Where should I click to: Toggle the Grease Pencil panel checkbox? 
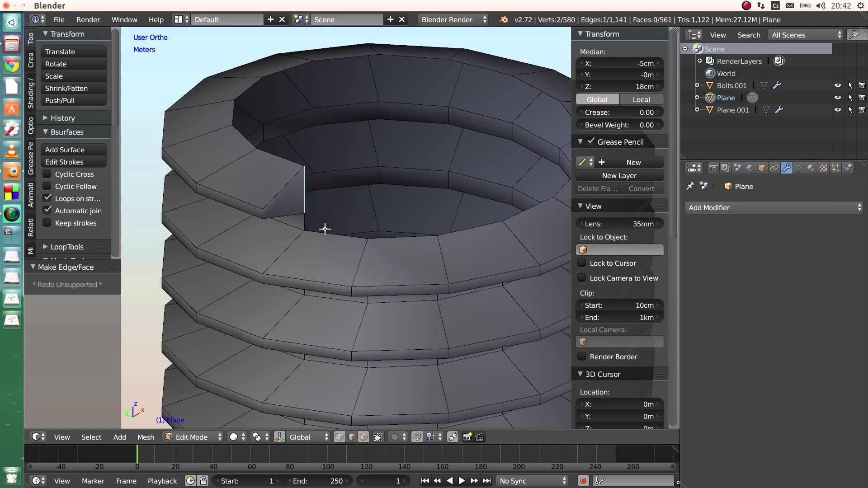point(591,141)
